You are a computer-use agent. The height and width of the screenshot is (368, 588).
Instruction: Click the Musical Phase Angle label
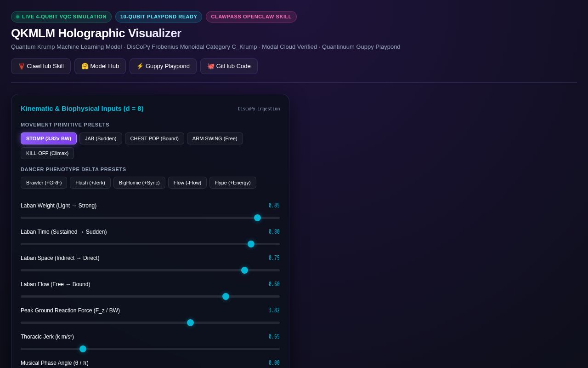55,363
